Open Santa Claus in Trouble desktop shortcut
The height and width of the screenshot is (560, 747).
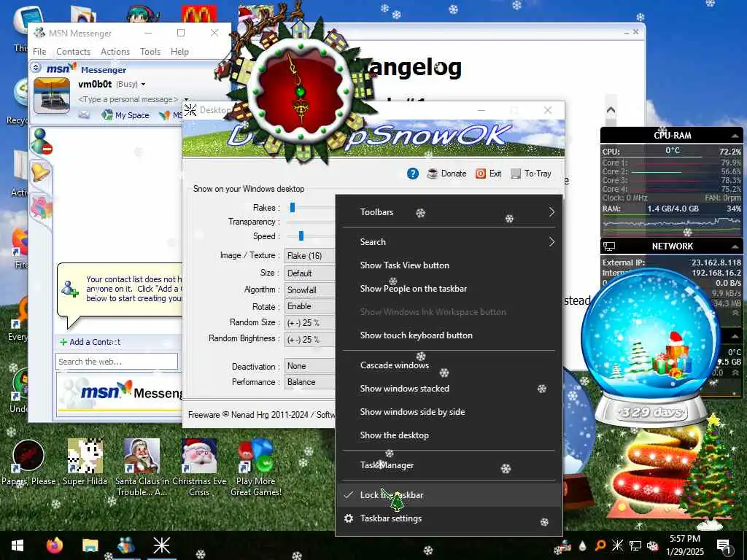pyautogui.click(x=142, y=467)
